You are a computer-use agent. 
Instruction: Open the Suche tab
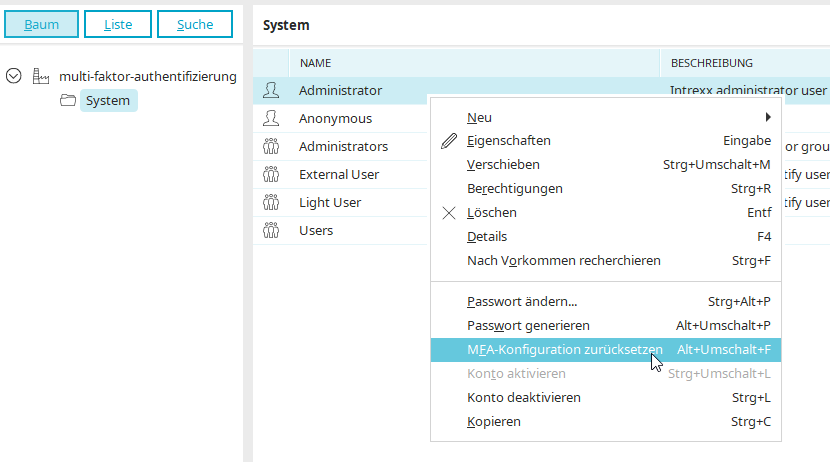click(x=195, y=24)
